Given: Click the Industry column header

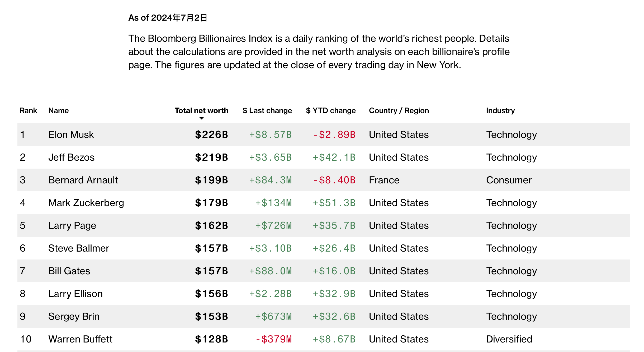Looking at the screenshot, I should pos(500,110).
